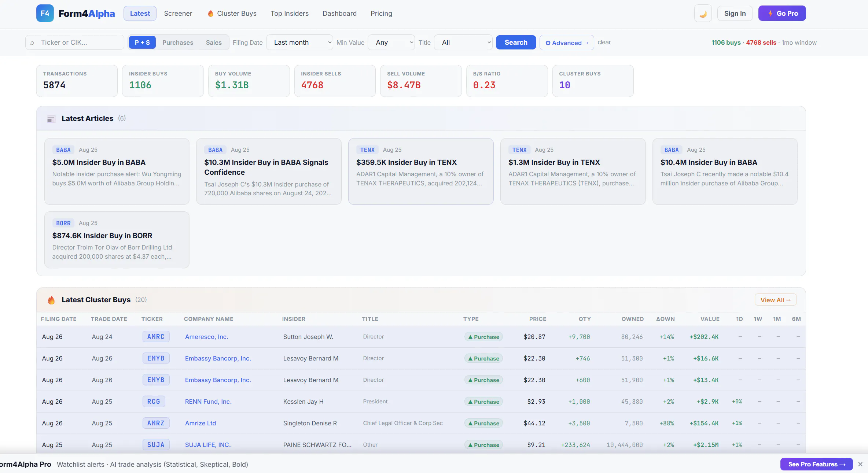This screenshot has height=473, width=868.
Task: Click the CLUSTER BUYS stat card
Action: point(593,81)
